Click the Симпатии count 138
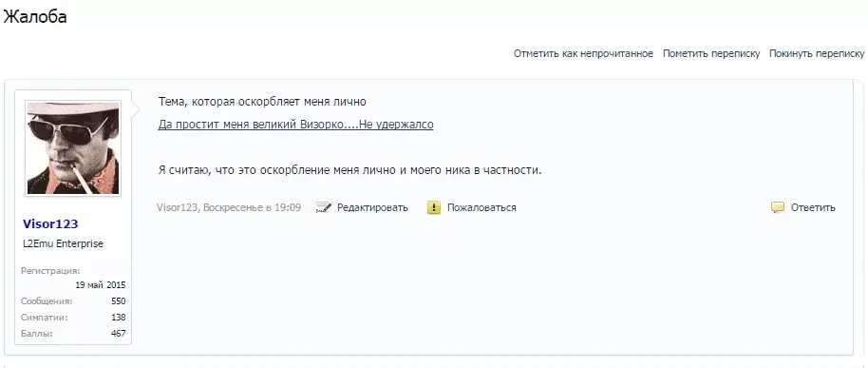The width and height of the screenshot is (868, 368). [118, 318]
